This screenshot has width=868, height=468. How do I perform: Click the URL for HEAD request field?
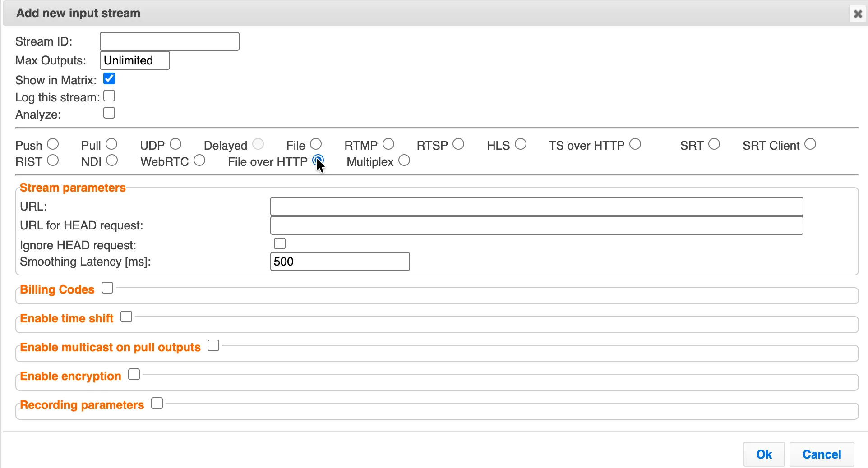coord(536,225)
